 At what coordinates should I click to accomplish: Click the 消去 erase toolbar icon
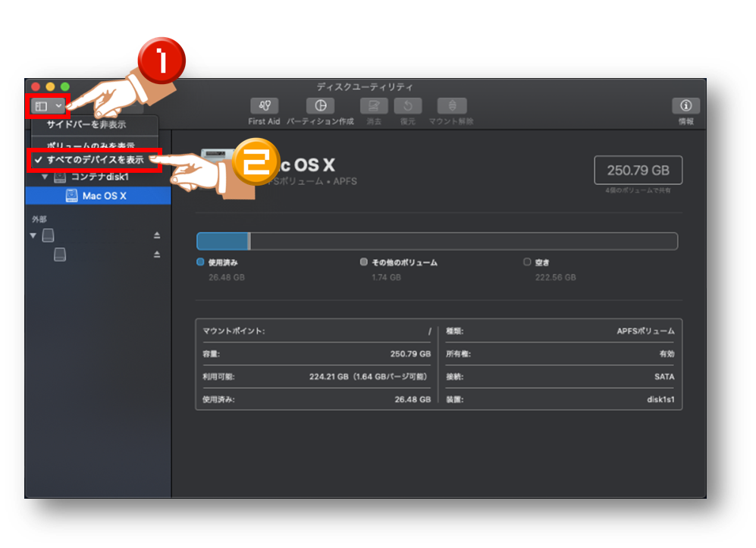[x=374, y=105]
